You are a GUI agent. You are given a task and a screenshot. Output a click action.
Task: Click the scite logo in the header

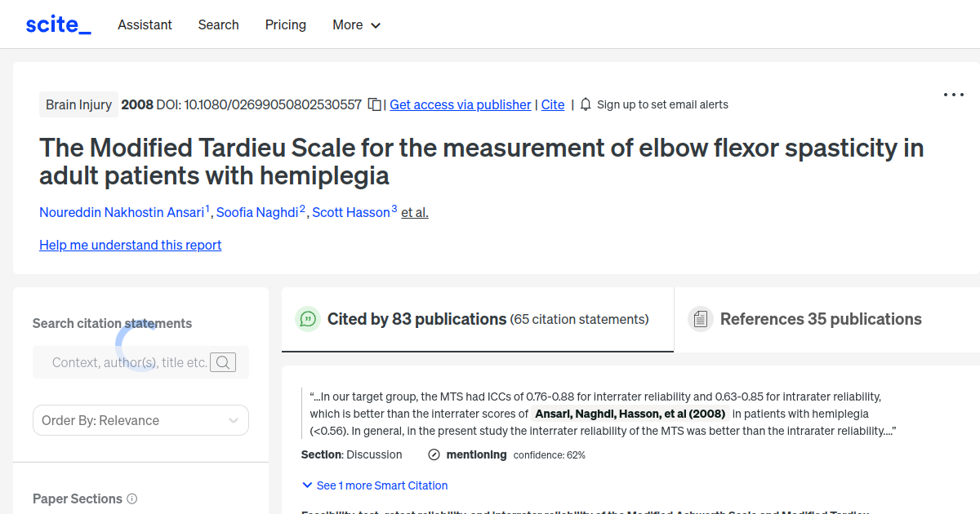pos(57,24)
